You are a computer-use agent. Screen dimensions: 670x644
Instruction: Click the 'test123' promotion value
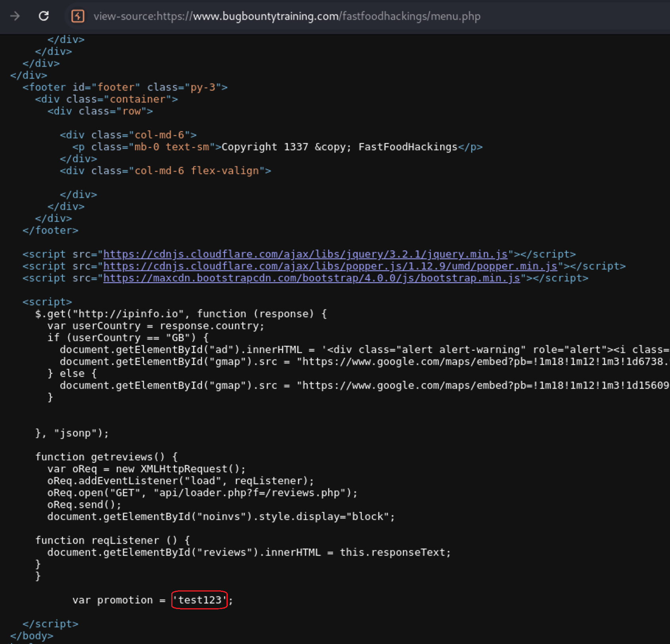click(x=199, y=600)
